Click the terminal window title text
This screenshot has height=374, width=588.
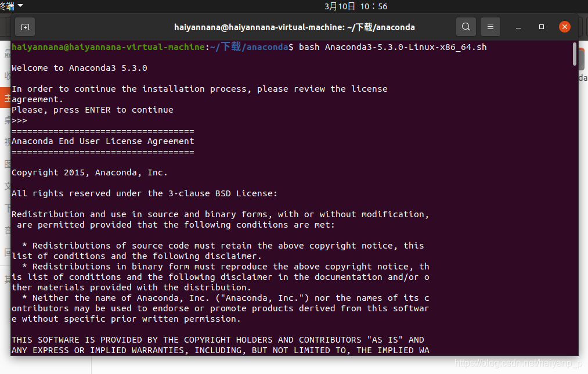click(294, 27)
